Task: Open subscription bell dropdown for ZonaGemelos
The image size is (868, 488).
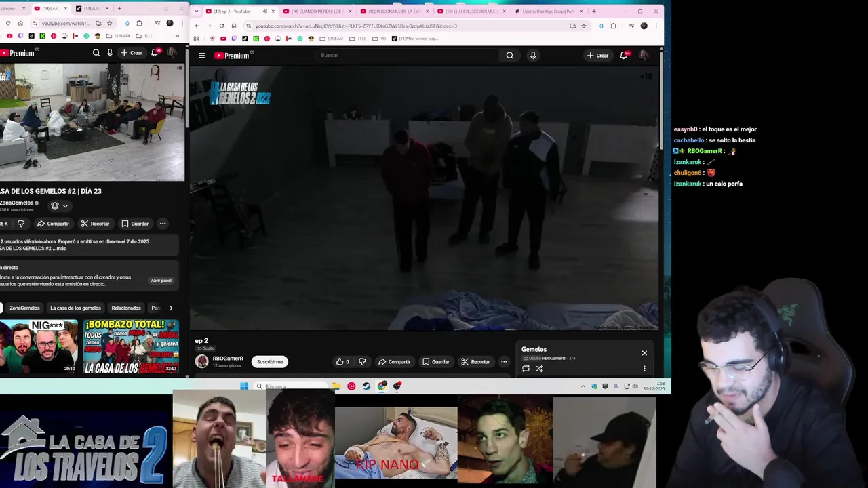Action: click(x=59, y=206)
